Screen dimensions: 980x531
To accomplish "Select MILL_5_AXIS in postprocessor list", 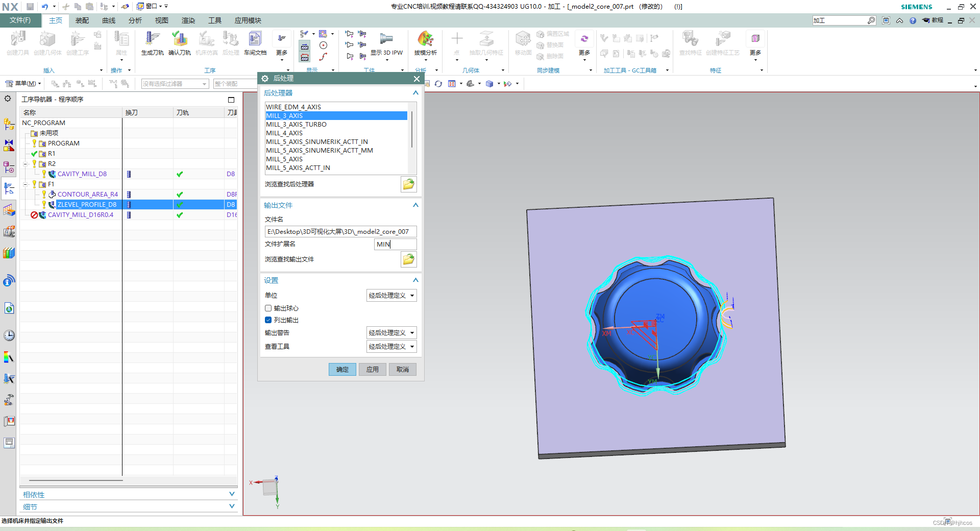I will [284, 159].
